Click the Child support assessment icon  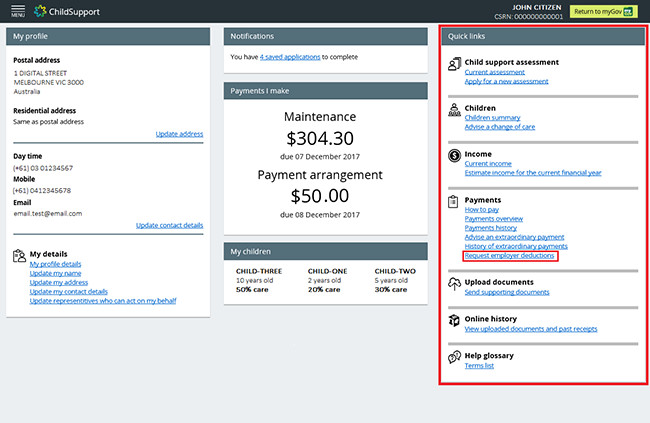click(455, 64)
